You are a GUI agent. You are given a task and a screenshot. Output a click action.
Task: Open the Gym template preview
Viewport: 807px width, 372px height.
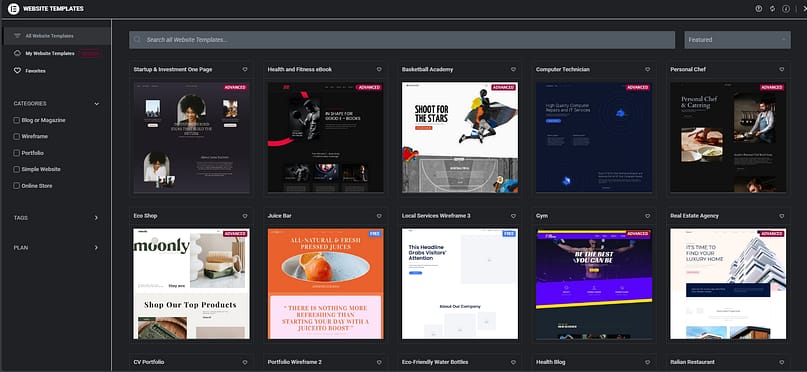point(594,284)
